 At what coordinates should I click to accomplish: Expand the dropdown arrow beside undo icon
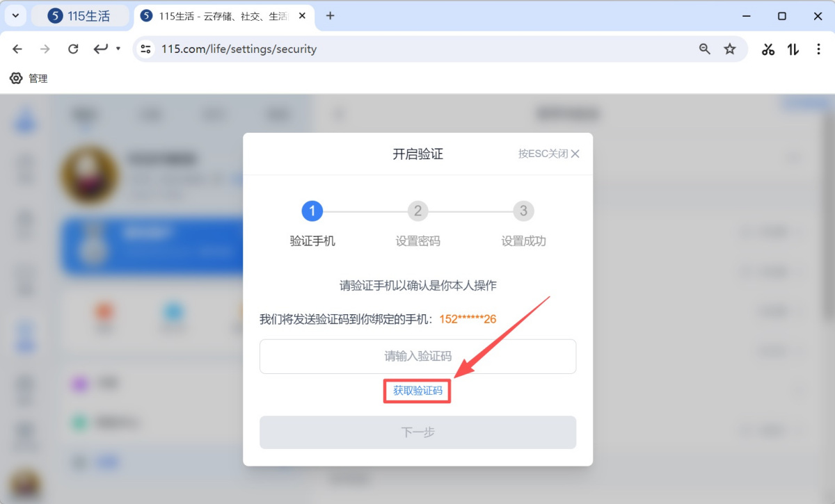pyautogui.click(x=118, y=49)
